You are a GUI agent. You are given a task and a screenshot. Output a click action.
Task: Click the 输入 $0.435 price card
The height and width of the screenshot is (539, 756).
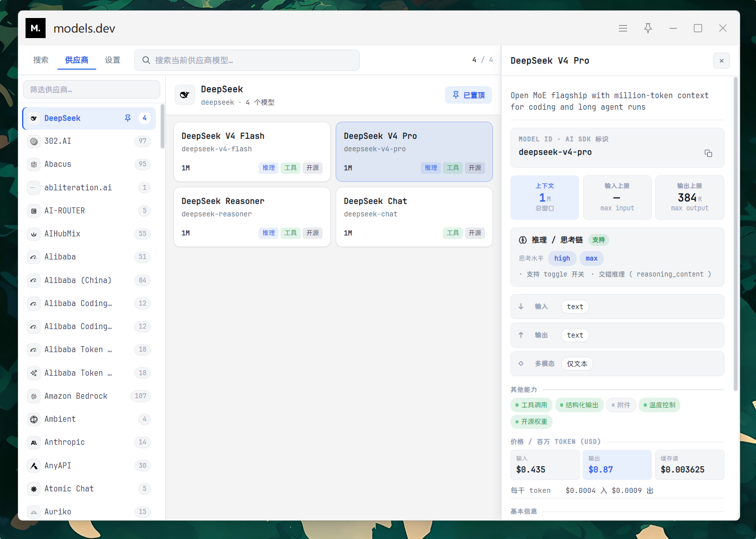coord(545,465)
